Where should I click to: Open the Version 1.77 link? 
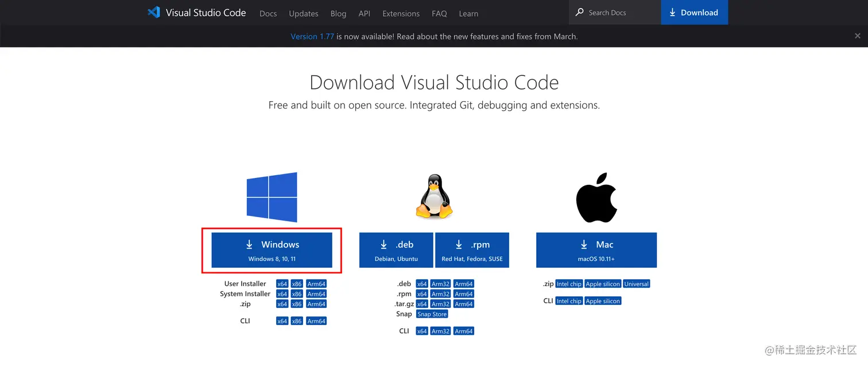tap(312, 36)
